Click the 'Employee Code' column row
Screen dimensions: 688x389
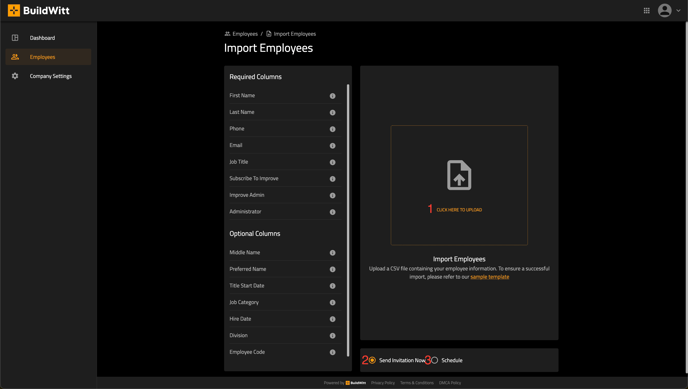coord(285,352)
